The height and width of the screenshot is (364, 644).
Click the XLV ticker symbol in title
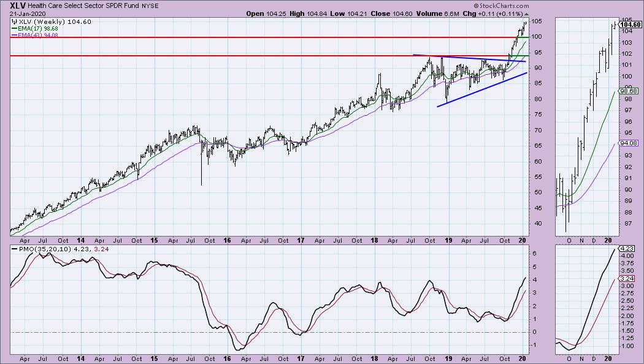[x=18, y=6]
